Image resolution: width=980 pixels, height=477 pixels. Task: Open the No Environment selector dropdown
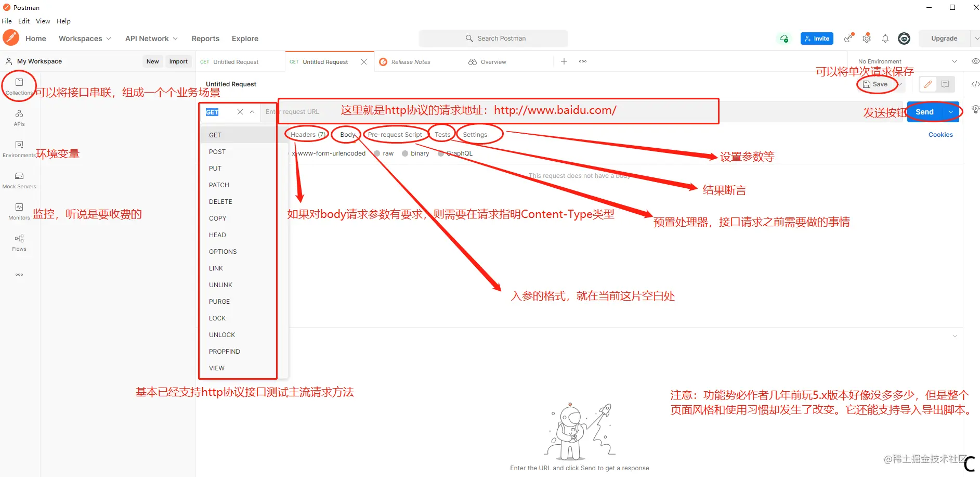(907, 61)
